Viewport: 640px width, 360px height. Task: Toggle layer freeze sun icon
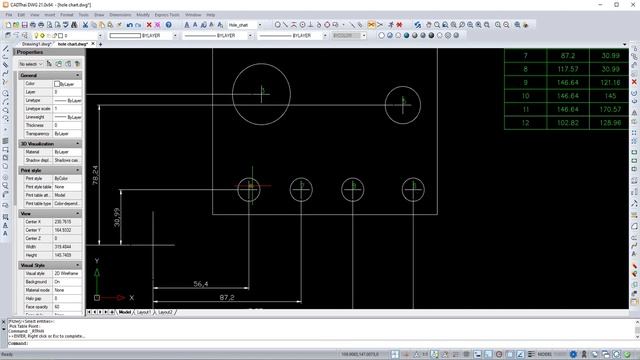point(42,36)
